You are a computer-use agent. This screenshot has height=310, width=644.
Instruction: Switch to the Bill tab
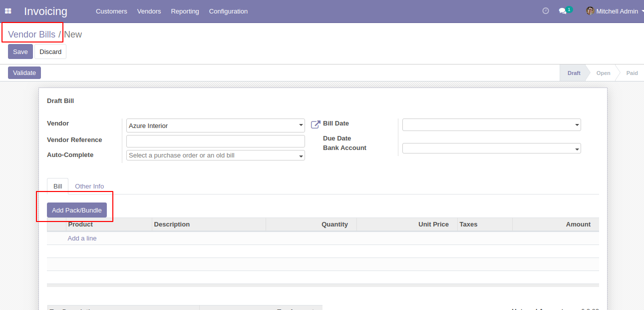pos(58,186)
